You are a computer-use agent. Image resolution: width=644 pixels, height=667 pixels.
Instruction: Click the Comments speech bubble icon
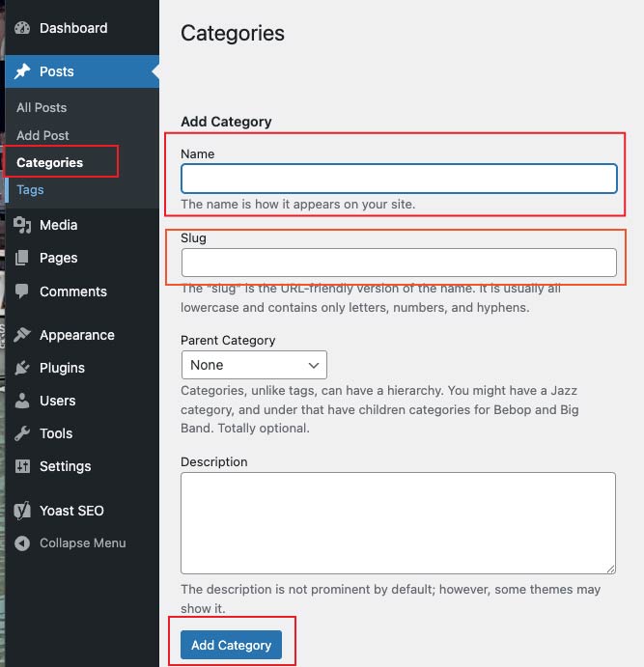click(x=21, y=292)
